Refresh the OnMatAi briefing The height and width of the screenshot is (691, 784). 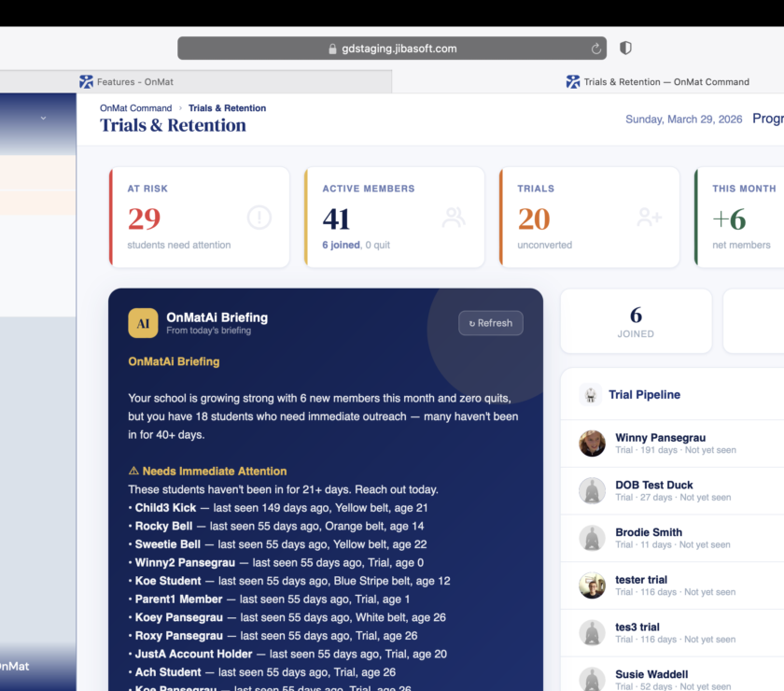tap(491, 323)
